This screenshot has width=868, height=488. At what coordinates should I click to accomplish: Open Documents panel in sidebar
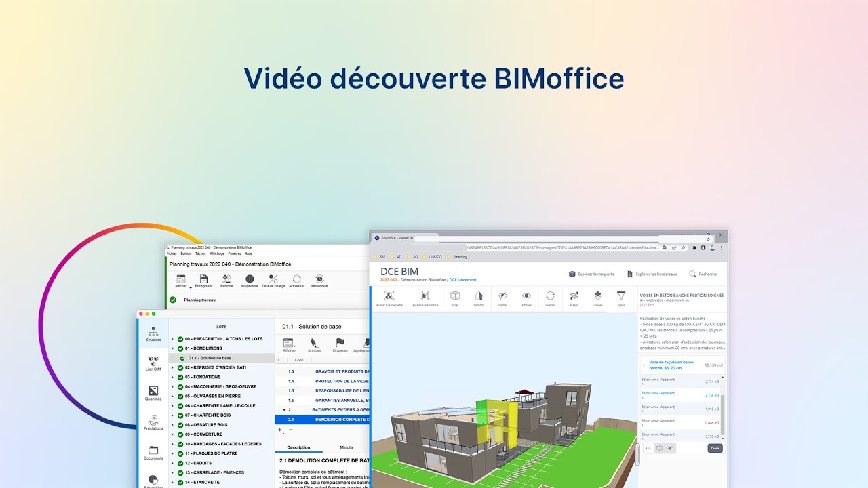(x=153, y=453)
